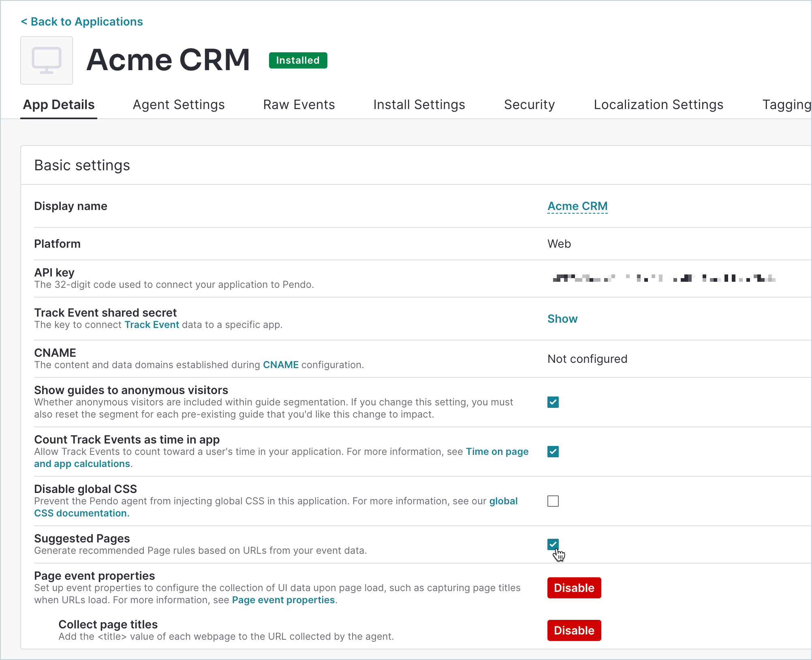This screenshot has width=812, height=660.
Task: Click the 'Disable global CSS' label
Action: tap(85, 489)
